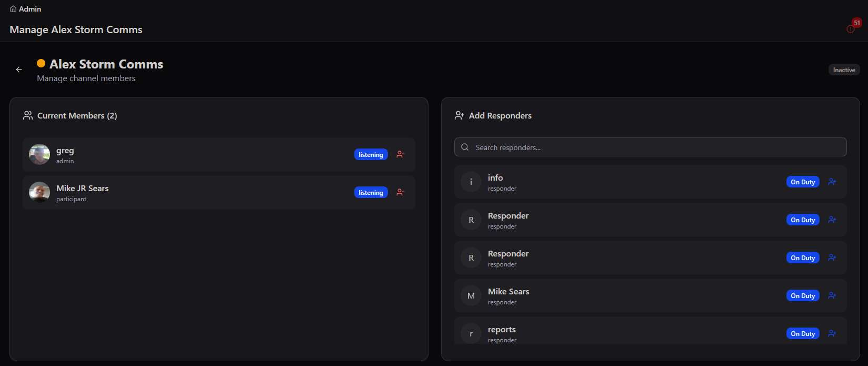Click the On Duty badge for reports
The height and width of the screenshot is (366, 868).
(803, 333)
